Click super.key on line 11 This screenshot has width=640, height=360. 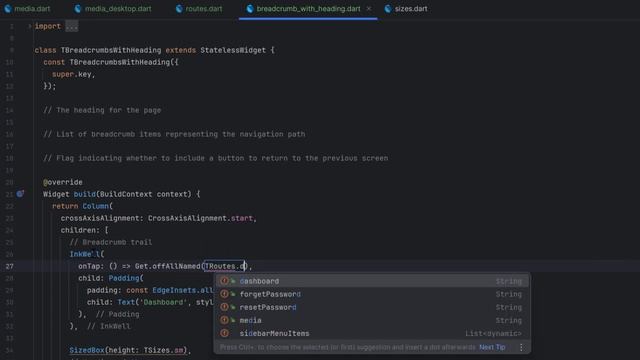71,74
